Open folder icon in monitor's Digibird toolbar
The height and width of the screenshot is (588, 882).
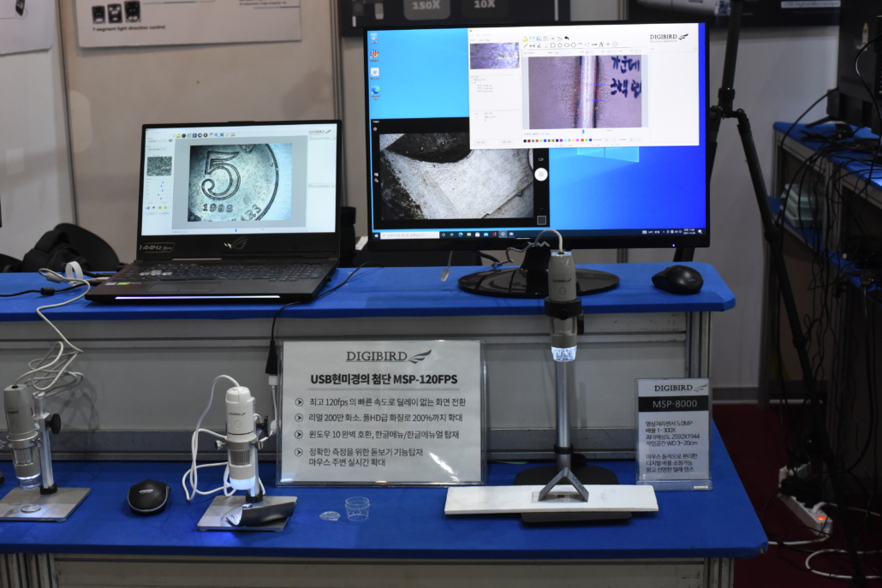point(526,39)
